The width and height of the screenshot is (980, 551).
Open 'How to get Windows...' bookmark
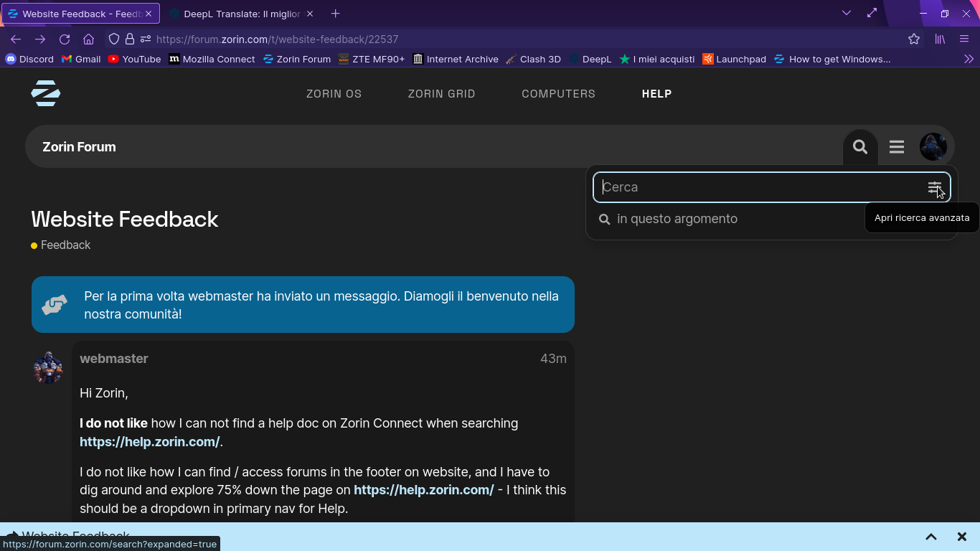832,59
